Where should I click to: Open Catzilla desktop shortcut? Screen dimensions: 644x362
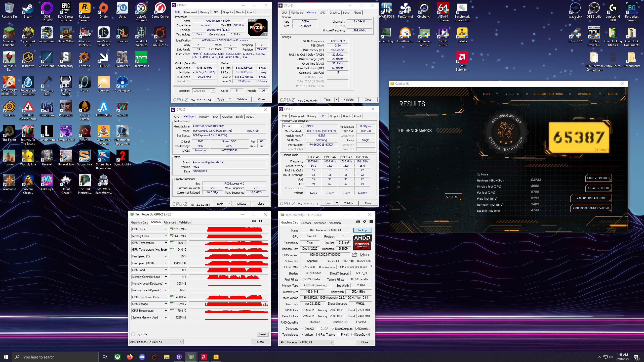tap(462, 35)
